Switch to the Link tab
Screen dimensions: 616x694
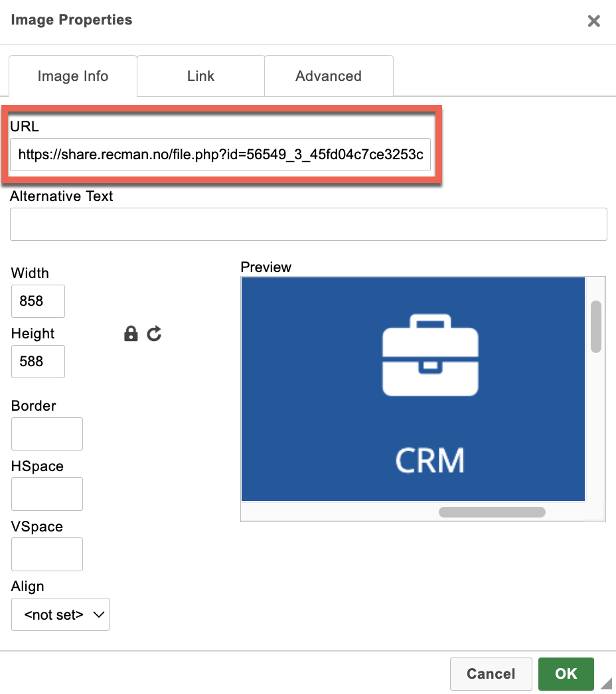coord(200,76)
